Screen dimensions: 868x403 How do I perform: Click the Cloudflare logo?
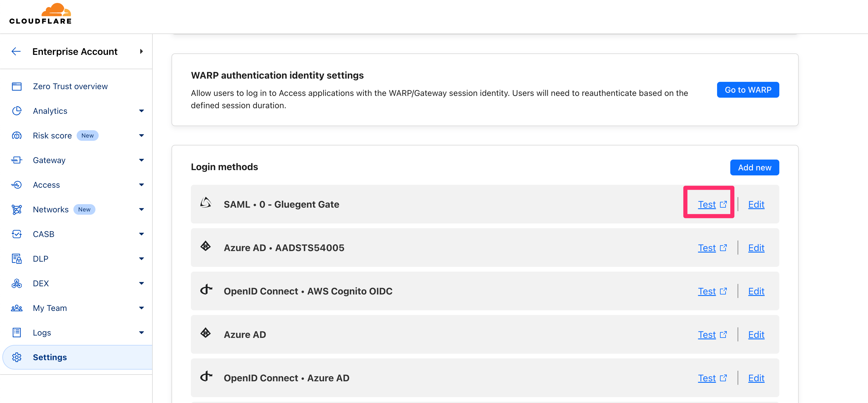40,13
